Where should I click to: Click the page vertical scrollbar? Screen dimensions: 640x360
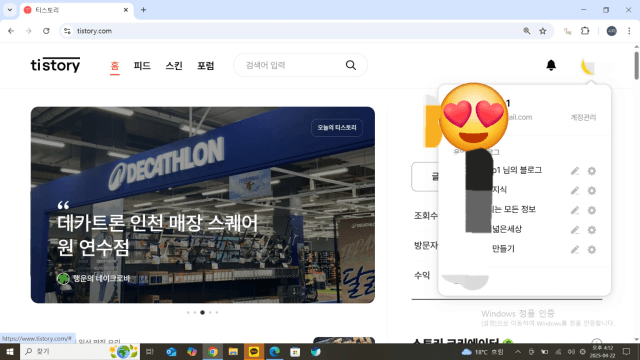(636, 65)
